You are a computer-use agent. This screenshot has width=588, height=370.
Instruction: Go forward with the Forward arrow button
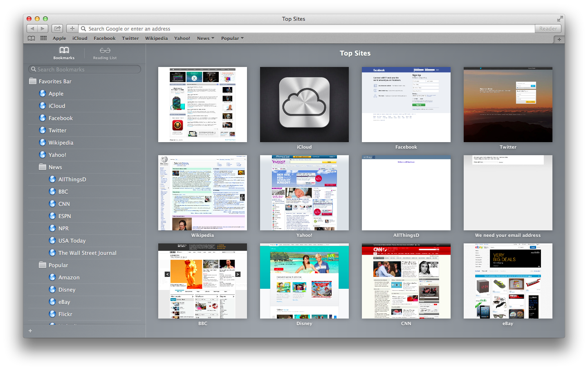43,29
